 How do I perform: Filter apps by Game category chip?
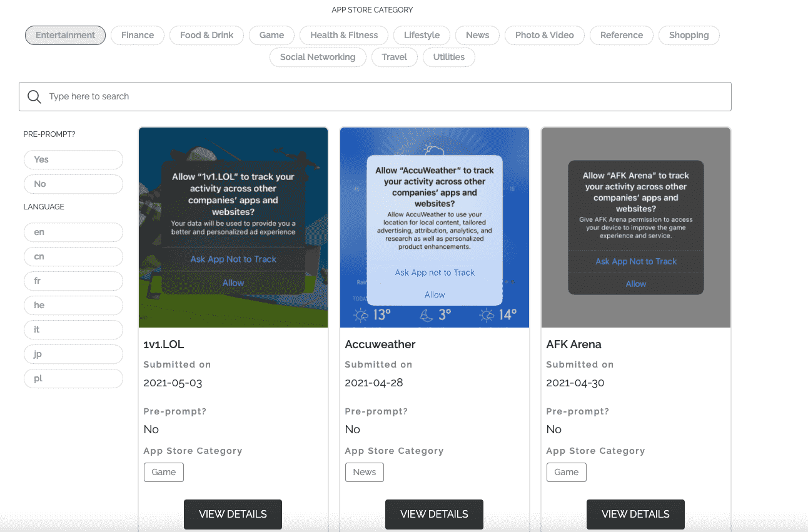tap(272, 35)
